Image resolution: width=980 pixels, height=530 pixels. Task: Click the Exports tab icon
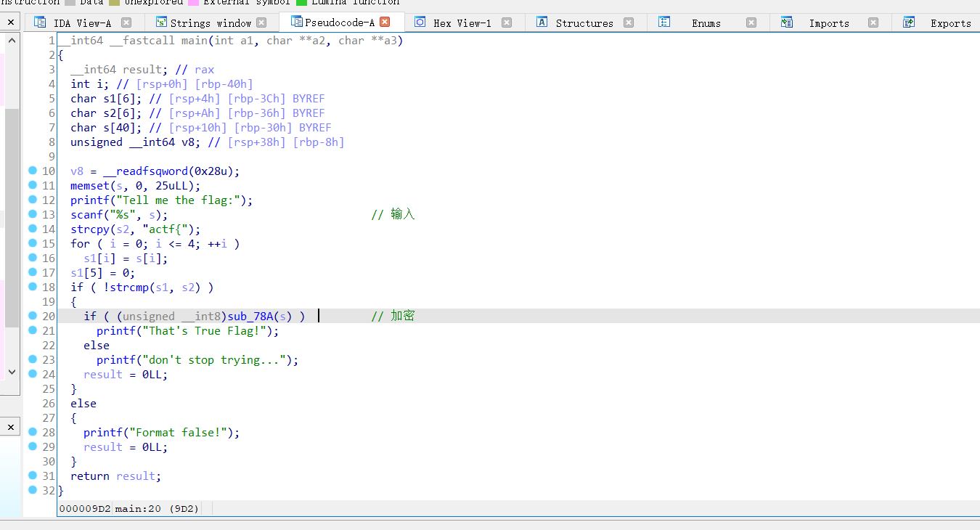pyautogui.click(x=909, y=23)
